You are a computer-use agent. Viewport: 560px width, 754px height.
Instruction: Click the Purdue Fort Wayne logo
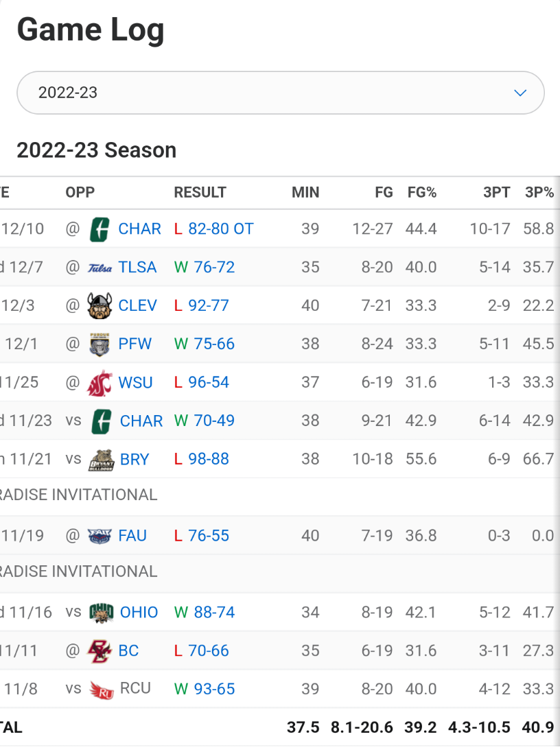point(100,344)
